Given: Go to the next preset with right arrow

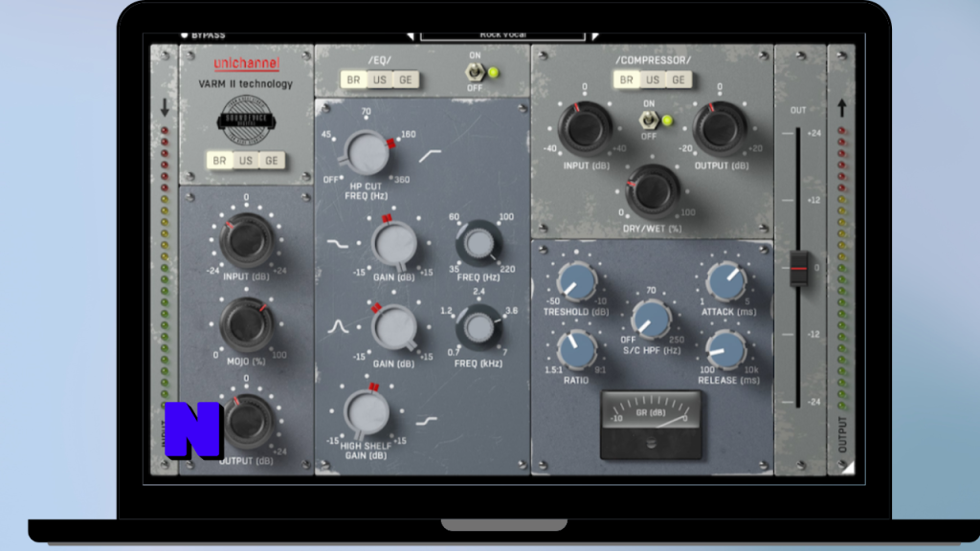Looking at the screenshot, I should 595,36.
